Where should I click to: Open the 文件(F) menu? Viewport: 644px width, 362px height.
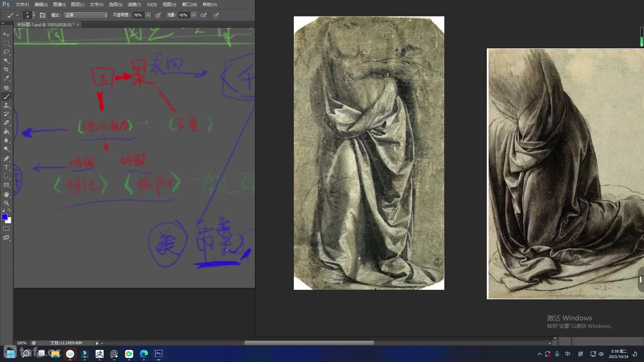22,4
